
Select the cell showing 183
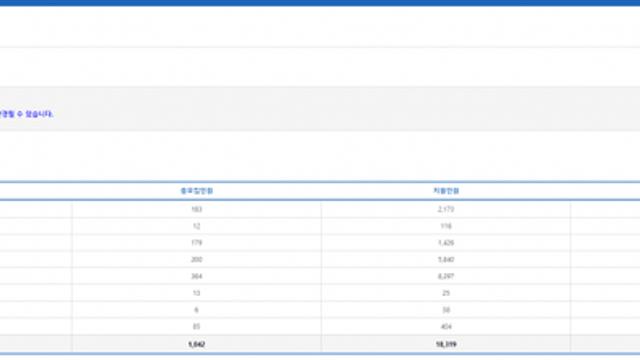tap(196, 209)
